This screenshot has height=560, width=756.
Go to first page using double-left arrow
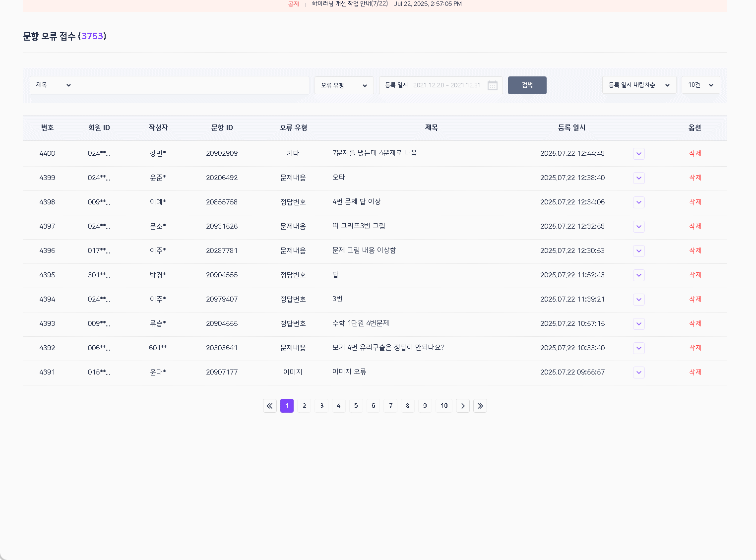click(x=269, y=406)
